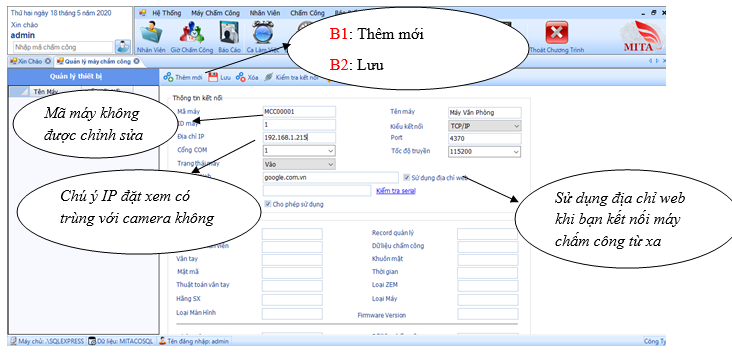Click the Tên máy field Máy Văn Phòng
This screenshot has width=732, height=360.
[x=484, y=113]
